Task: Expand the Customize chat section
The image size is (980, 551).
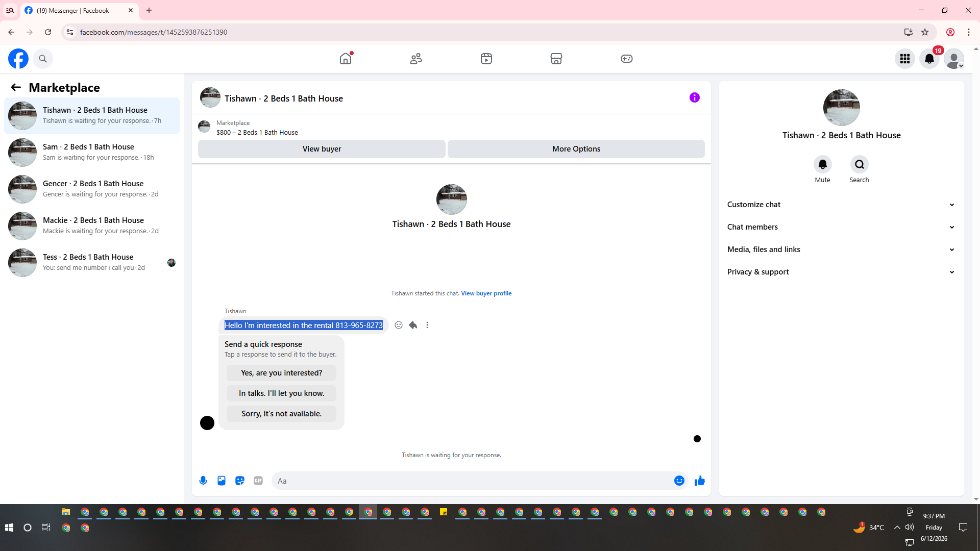Action: click(x=842, y=205)
